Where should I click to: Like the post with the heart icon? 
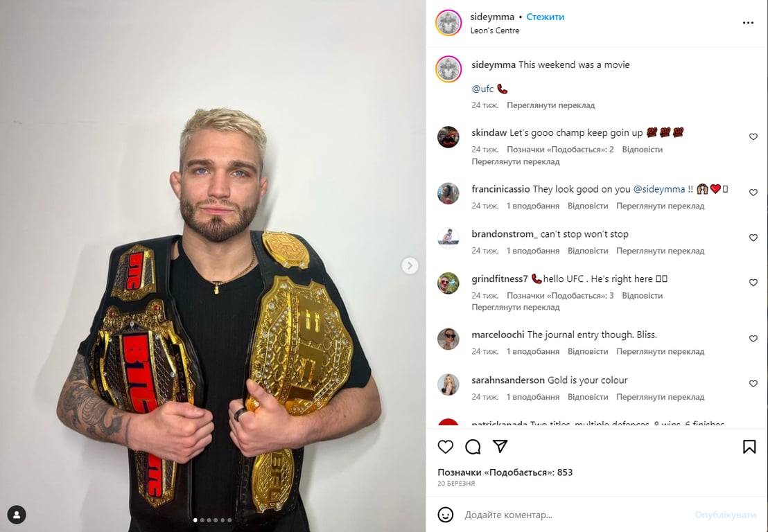445,446
